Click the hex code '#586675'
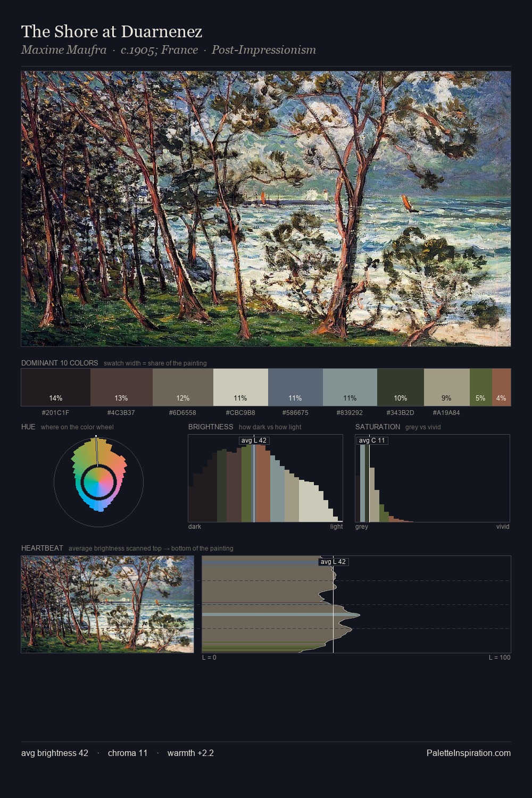 tap(295, 412)
